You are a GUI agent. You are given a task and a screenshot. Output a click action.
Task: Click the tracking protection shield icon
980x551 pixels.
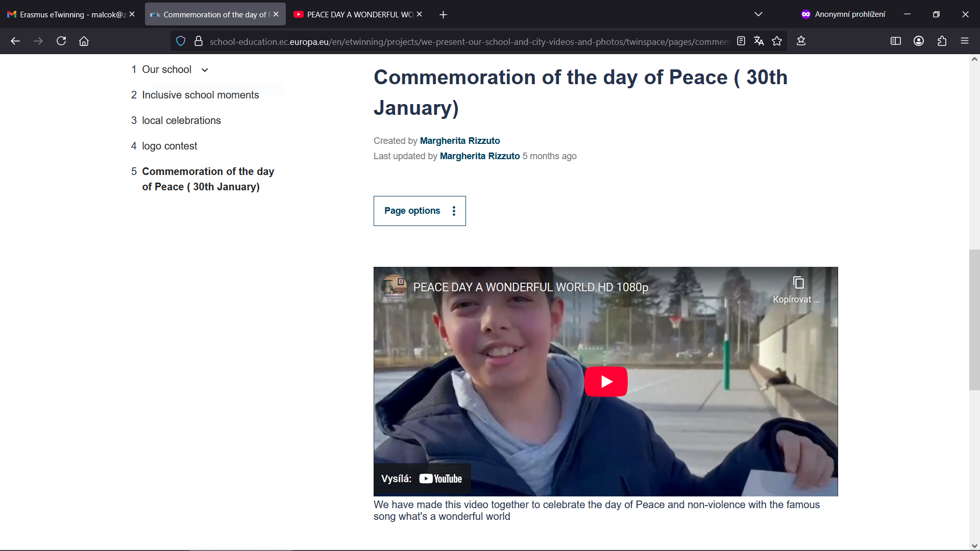pos(181,41)
